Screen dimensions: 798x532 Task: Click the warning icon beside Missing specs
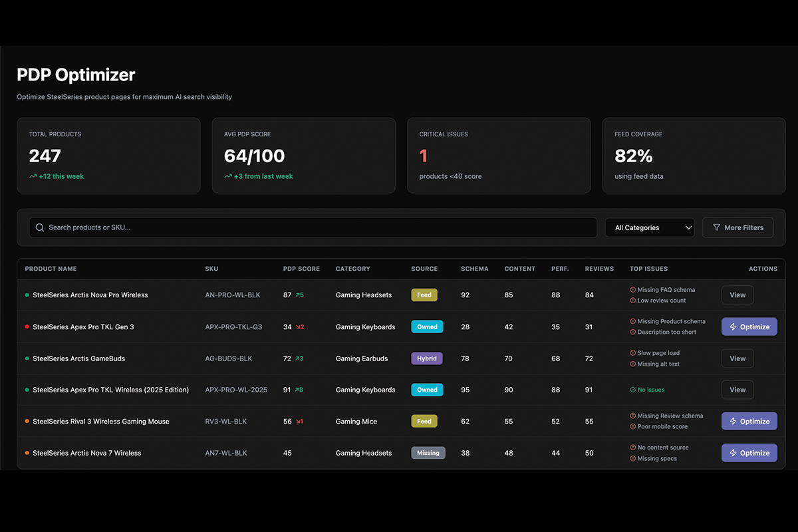tap(632, 458)
